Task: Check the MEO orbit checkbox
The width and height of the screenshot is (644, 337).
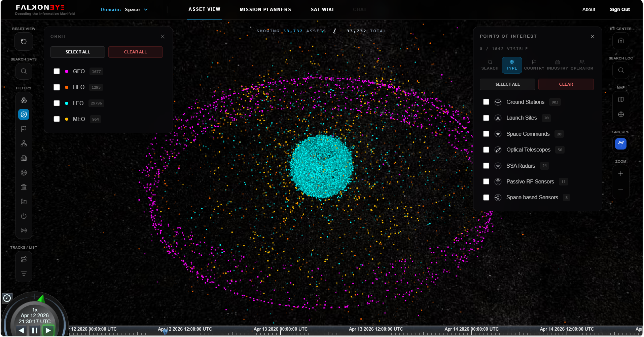Action: pos(57,119)
